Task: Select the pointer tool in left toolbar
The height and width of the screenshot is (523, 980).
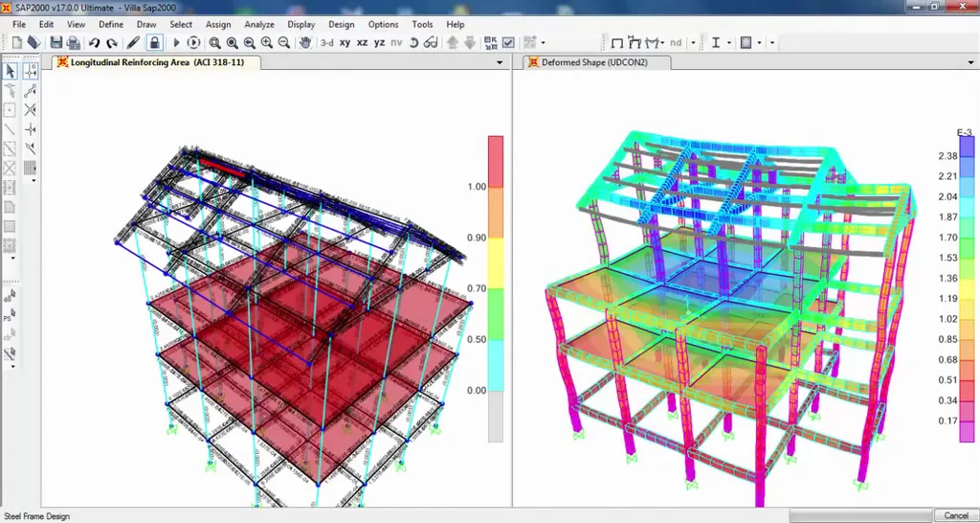Action: coord(11,71)
